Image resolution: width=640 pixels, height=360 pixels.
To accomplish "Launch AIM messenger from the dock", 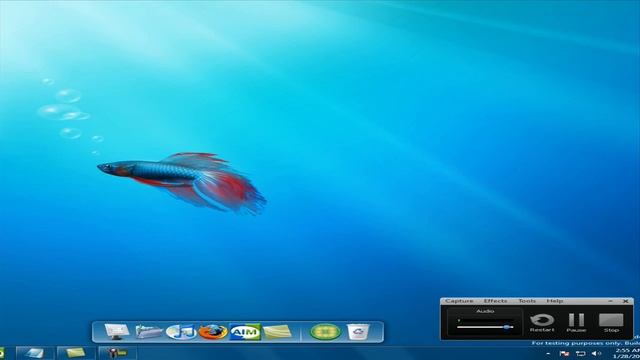I will tap(244, 332).
